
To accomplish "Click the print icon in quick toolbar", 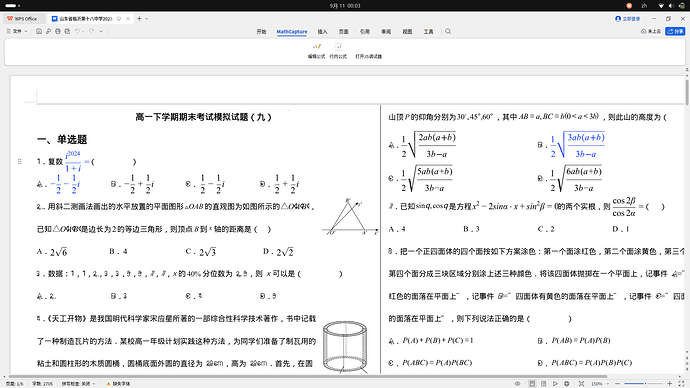I will 58,31.
